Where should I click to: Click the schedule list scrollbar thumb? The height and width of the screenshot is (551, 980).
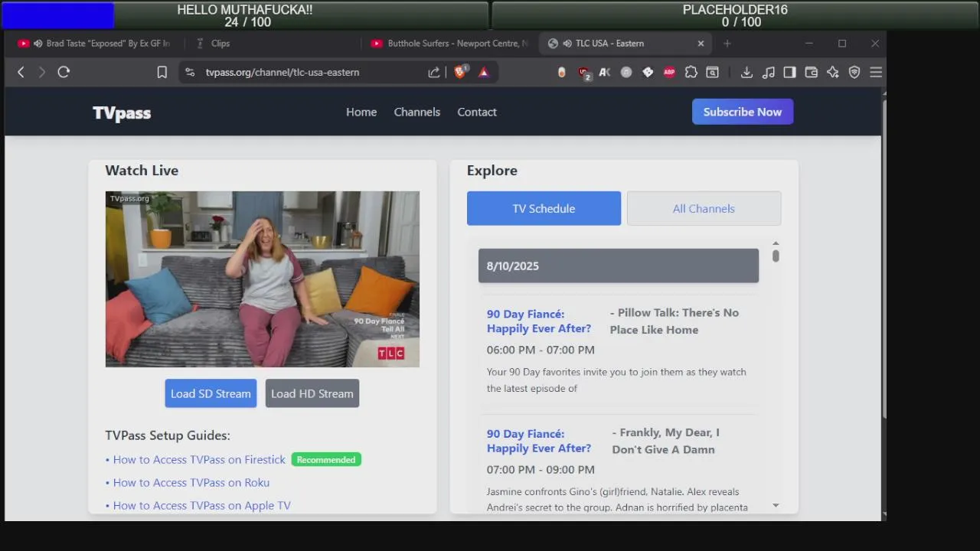tap(776, 256)
